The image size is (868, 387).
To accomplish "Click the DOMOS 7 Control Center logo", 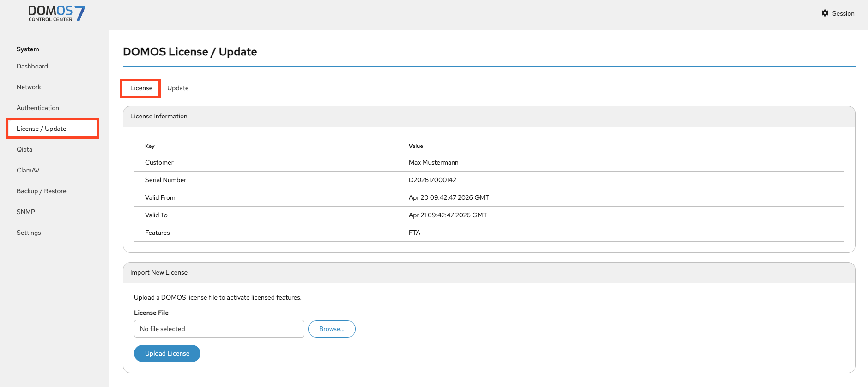I will pos(57,13).
